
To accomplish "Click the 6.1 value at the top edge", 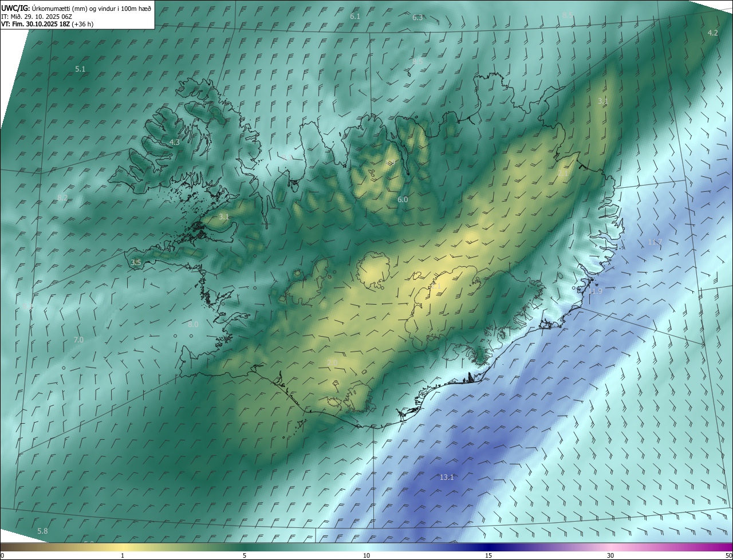I will [355, 17].
